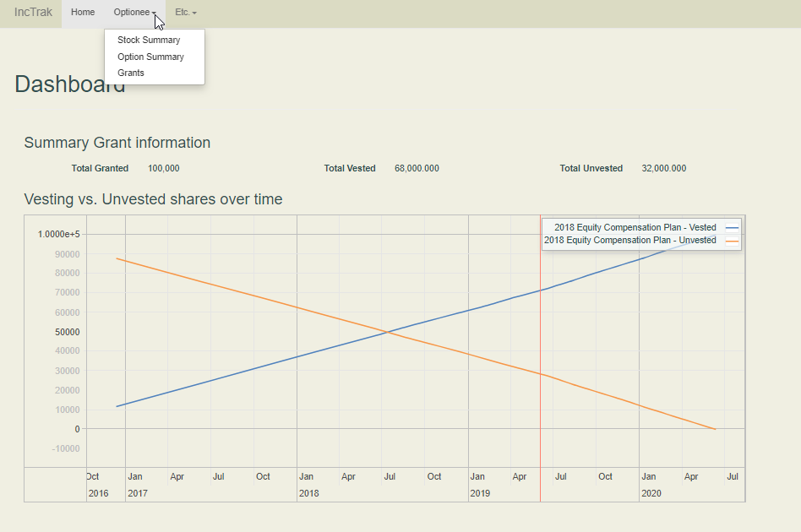Collapse the Optionee dropdown menu

[x=134, y=13]
